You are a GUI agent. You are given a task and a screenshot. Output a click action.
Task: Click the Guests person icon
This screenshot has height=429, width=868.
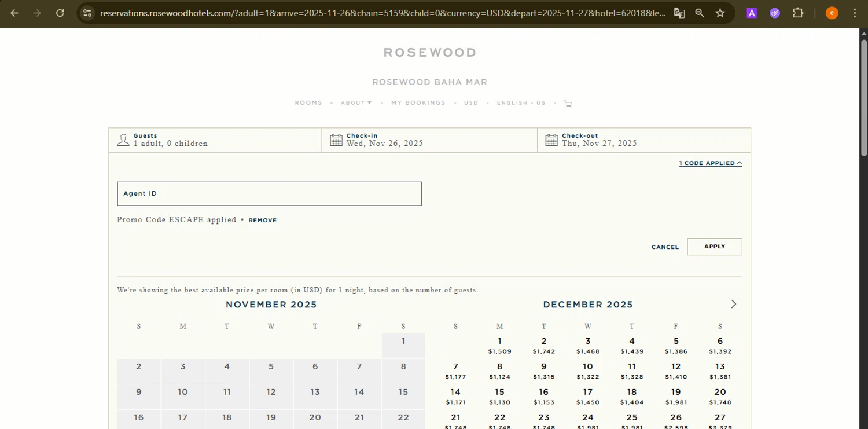(123, 140)
